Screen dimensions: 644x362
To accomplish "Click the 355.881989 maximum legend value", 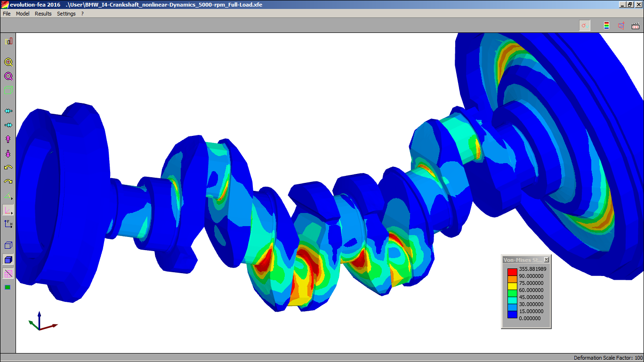I will 532,269.
